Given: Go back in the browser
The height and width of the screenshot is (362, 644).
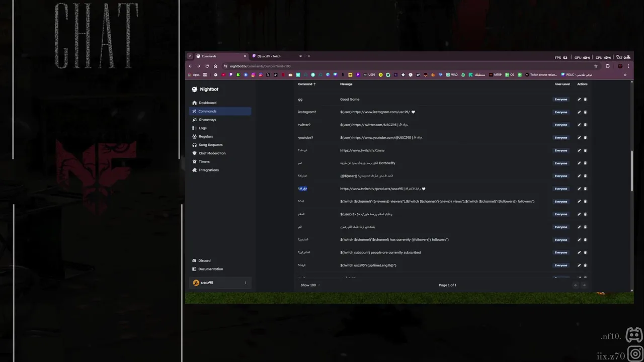Looking at the screenshot, I should [x=190, y=66].
